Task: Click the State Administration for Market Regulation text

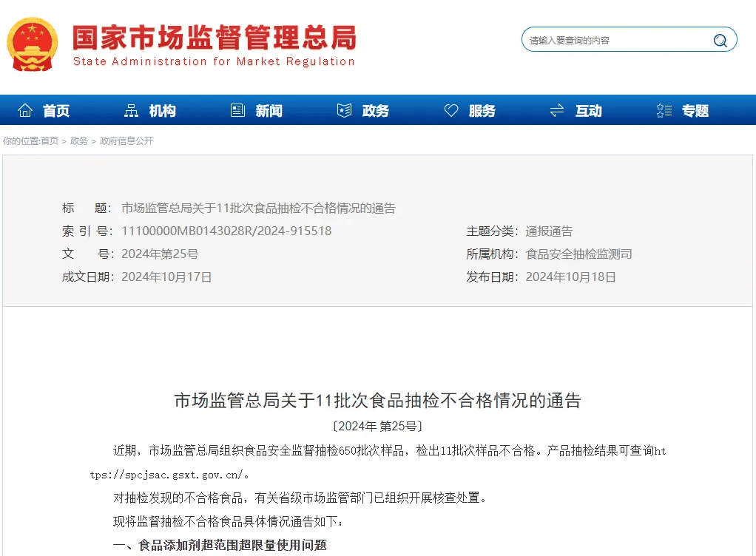Action: point(214,61)
